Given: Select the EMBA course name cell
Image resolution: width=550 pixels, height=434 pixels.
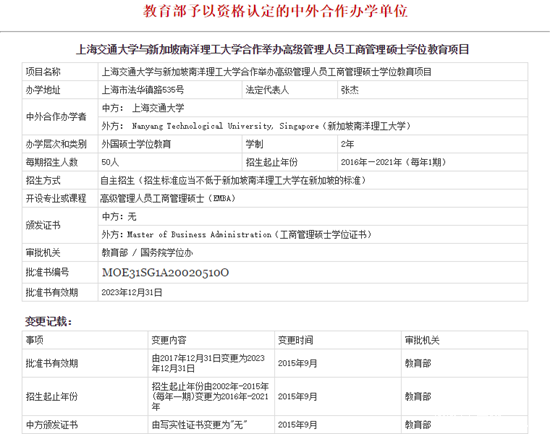Looking at the screenshot, I should coord(313,199).
